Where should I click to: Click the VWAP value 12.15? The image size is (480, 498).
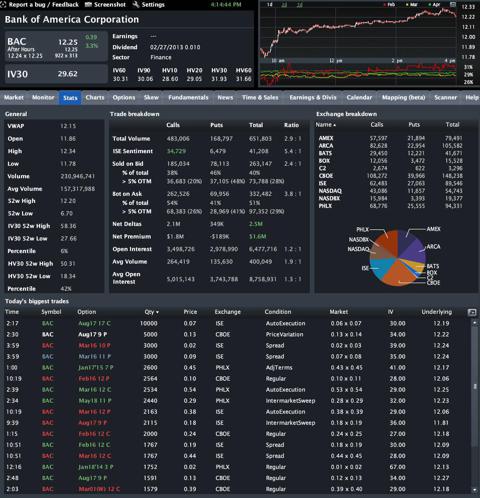click(x=68, y=126)
